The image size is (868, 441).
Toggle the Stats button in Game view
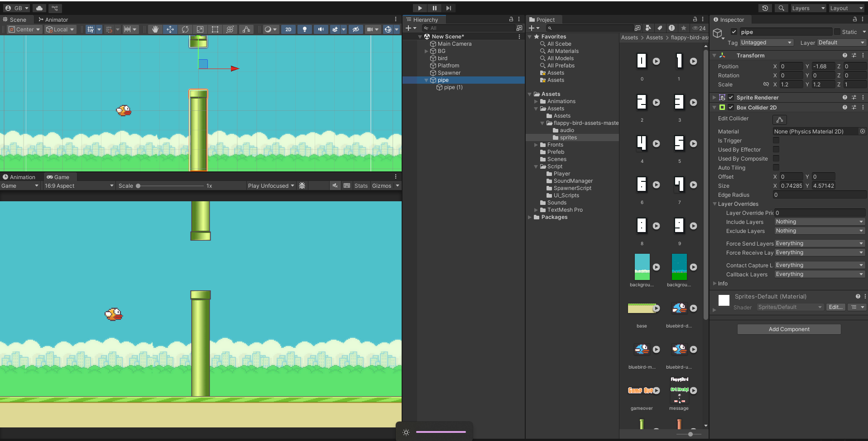(x=361, y=186)
